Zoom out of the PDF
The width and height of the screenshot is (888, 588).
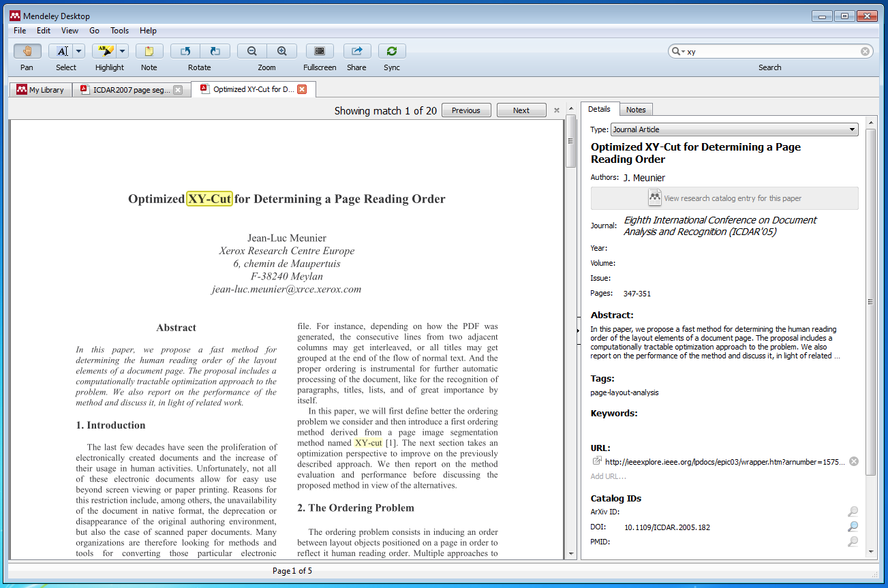tap(251, 50)
